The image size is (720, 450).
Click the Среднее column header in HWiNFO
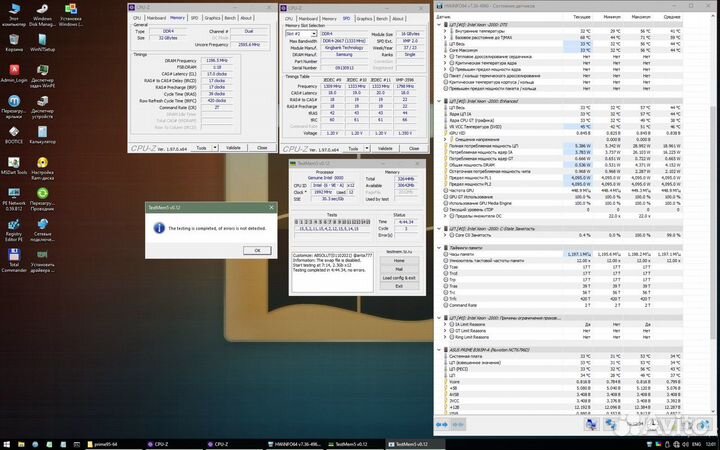pyautogui.click(x=672, y=17)
